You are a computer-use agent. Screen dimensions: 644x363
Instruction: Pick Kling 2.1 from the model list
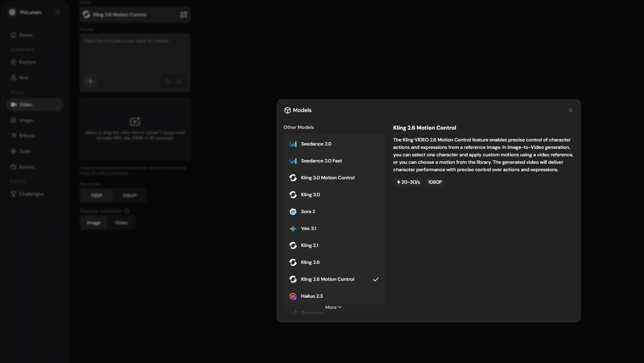tap(334, 246)
